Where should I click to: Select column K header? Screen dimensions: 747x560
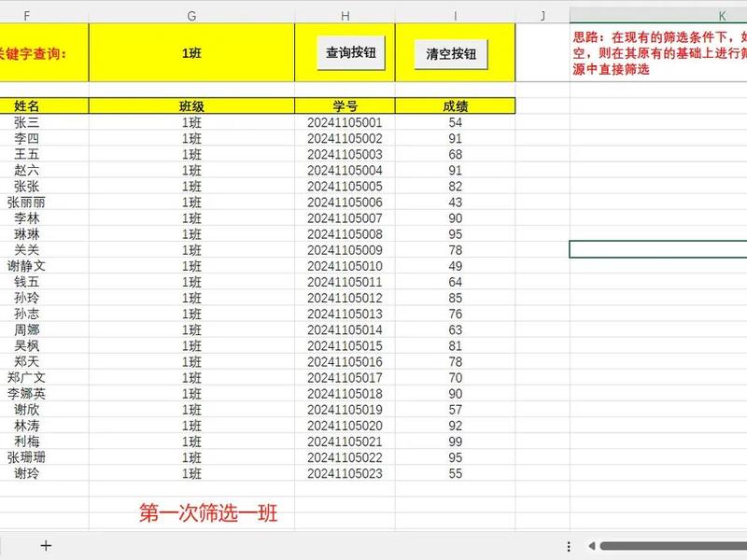(658, 16)
